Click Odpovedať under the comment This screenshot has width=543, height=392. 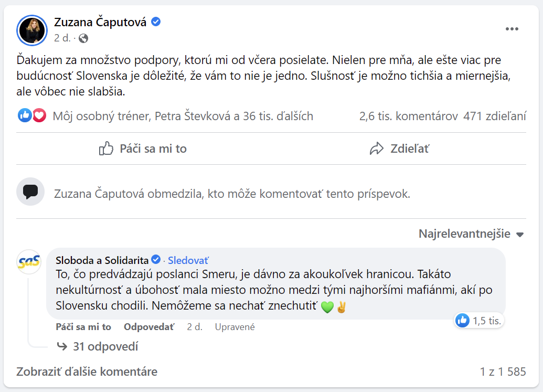coord(149,327)
